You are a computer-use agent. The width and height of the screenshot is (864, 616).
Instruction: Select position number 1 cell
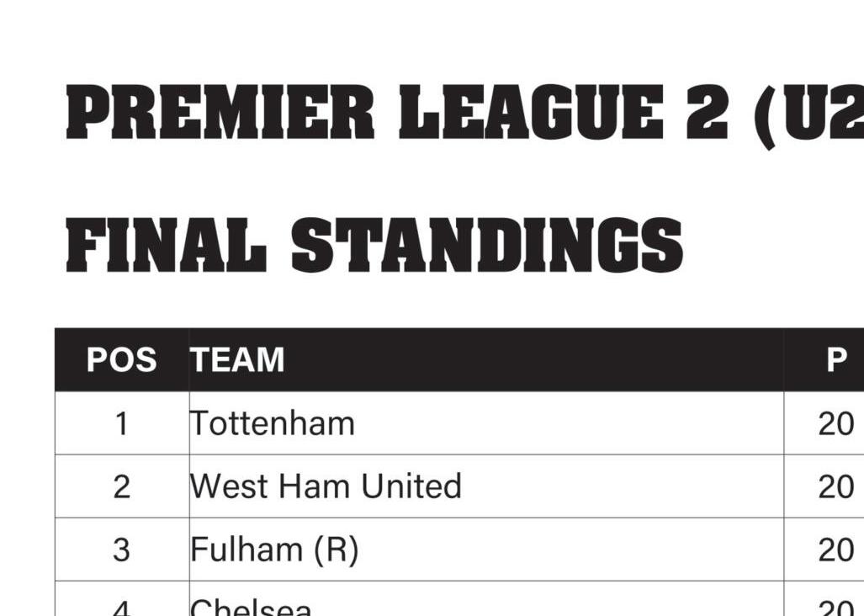click(122, 423)
